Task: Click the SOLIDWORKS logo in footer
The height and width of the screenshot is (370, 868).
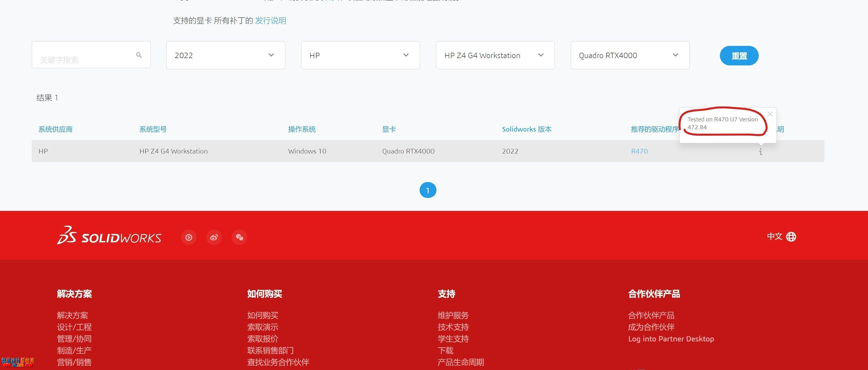Action: click(x=109, y=235)
